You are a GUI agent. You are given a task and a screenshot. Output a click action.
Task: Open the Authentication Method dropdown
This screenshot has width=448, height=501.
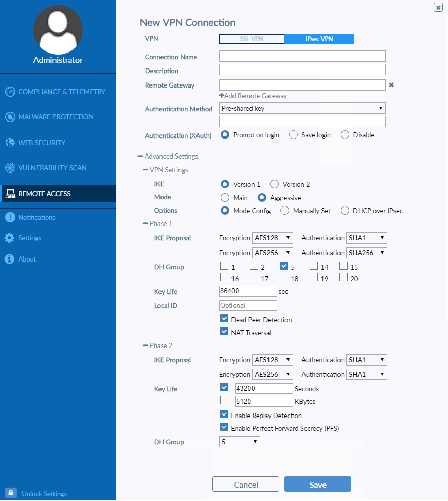[302, 108]
